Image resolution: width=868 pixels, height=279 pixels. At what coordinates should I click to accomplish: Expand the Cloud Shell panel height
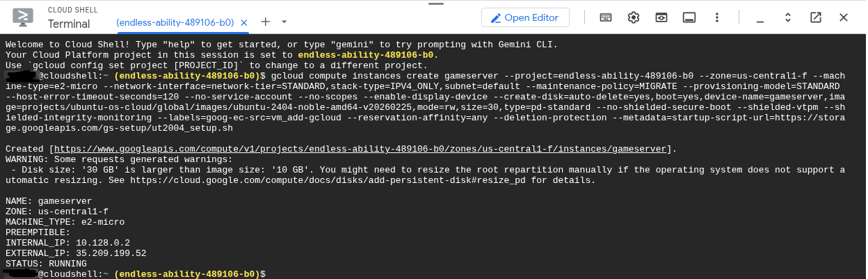click(x=788, y=17)
